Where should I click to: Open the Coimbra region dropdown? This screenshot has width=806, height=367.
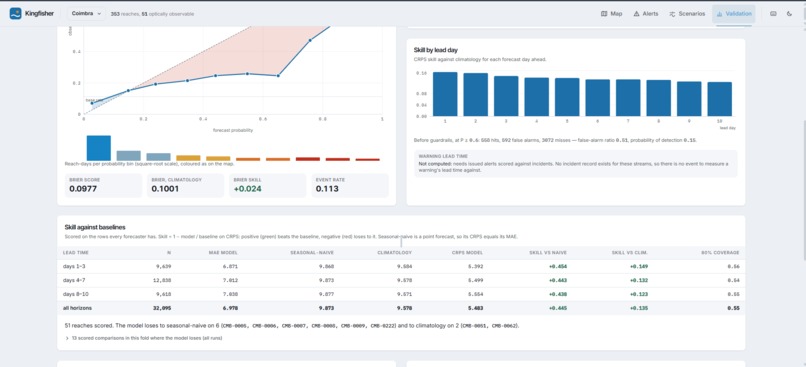pyautogui.click(x=86, y=14)
